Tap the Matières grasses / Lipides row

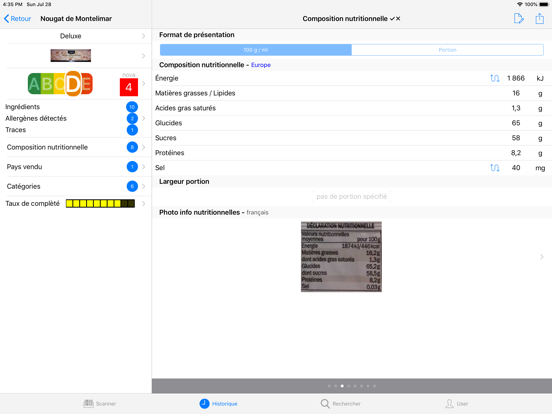coord(352,93)
